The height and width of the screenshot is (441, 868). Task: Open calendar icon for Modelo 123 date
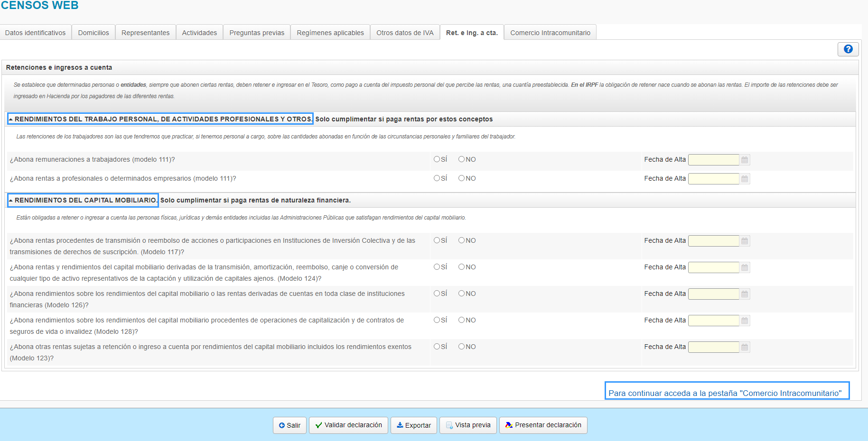click(x=745, y=347)
